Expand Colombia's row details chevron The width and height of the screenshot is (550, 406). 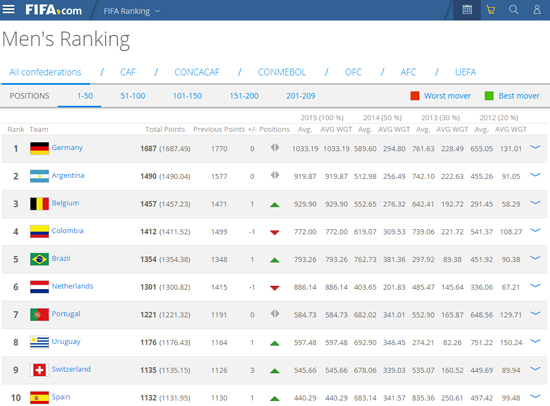pyautogui.click(x=535, y=230)
